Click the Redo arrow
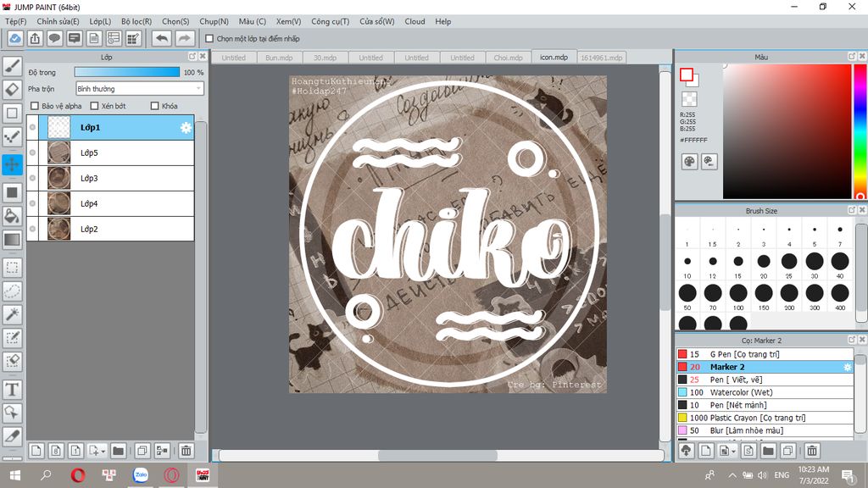Screen dimensions: 868x488 click(184, 39)
